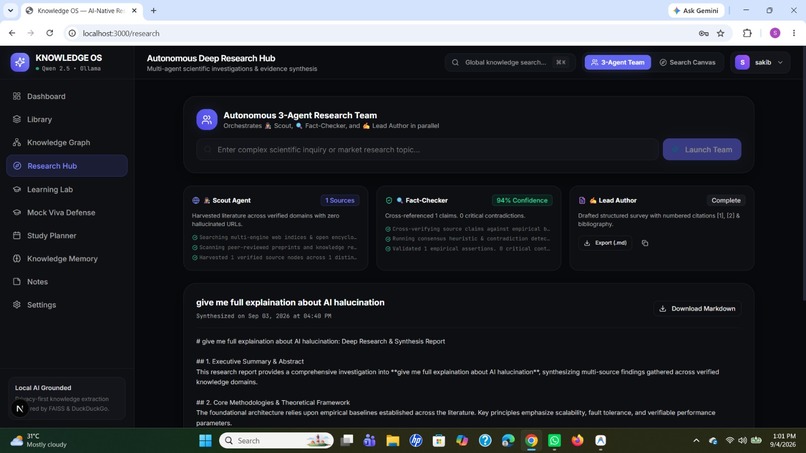Screen dimensions: 806x453
Task: Click the page vertical scrollbar
Action: pos(802,175)
